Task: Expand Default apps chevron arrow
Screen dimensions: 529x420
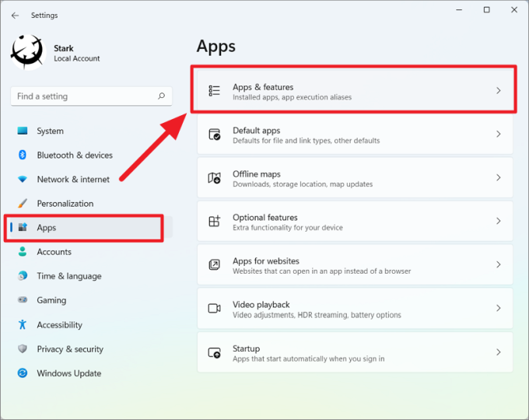Action: pyautogui.click(x=499, y=135)
